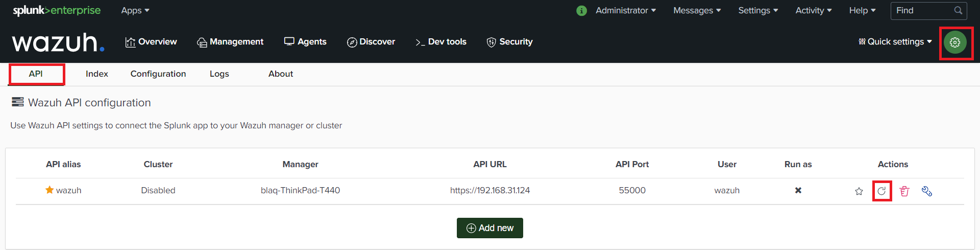980x250 pixels.
Task: Select the Logs tab
Action: click(x=219, y=74)
